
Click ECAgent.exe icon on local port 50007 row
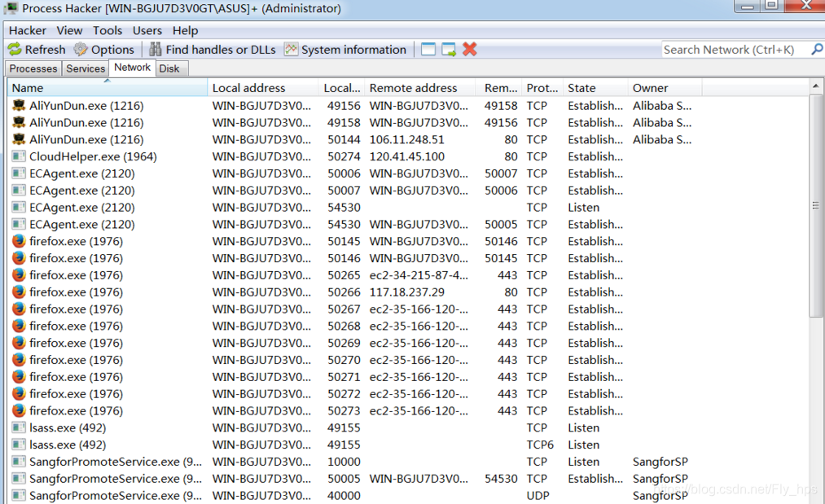point(19,190)
